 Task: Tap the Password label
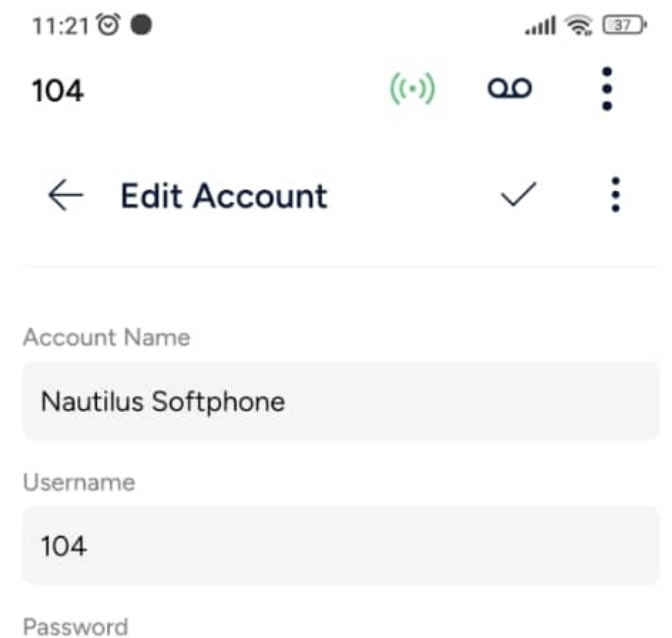pyautogui.click(x=75, y=627)
